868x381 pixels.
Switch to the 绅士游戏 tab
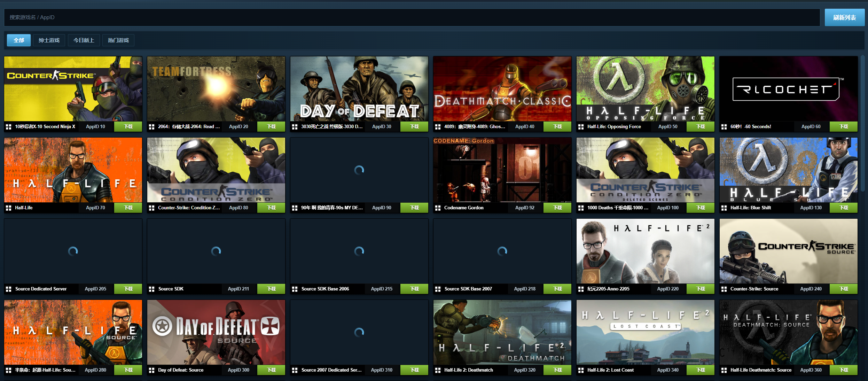pyautogui.click(x=49, y=40)
